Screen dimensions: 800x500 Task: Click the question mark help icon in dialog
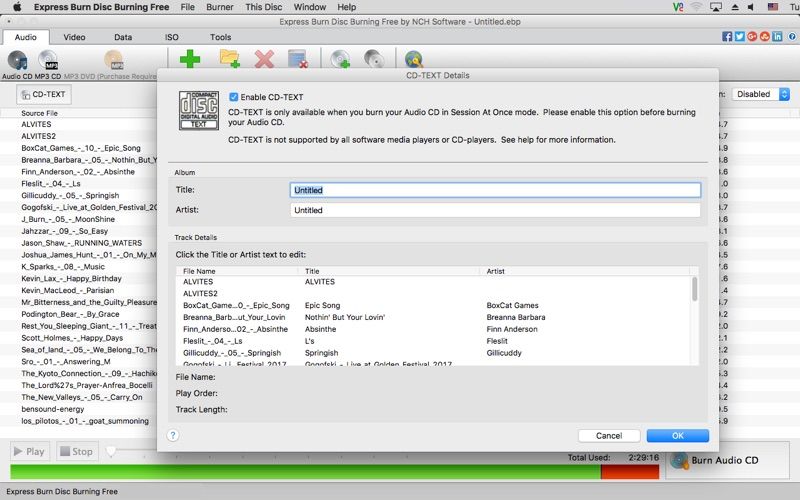[x=173, y=435]
